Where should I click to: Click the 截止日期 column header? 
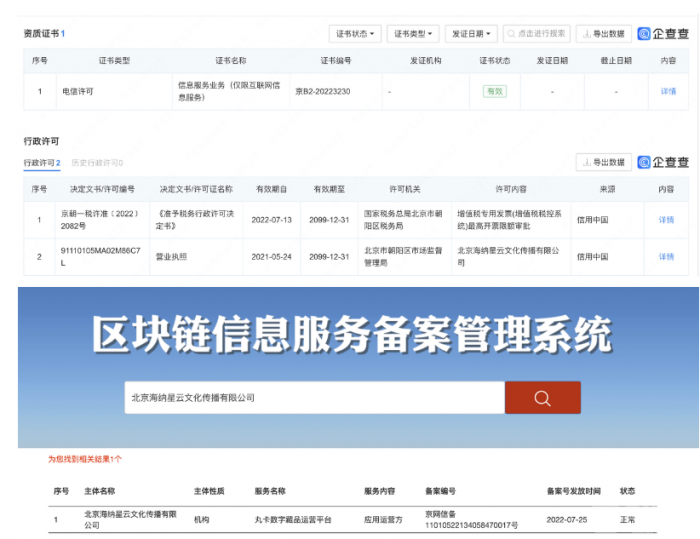click(616, 61)
